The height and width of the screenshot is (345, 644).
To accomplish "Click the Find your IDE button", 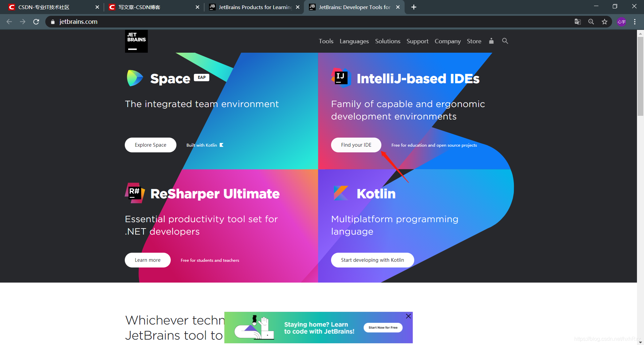I will 356,145.
